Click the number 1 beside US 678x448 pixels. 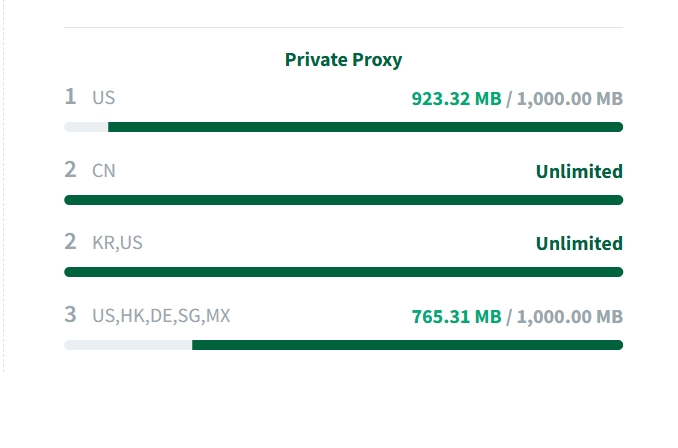coord(70,97)
